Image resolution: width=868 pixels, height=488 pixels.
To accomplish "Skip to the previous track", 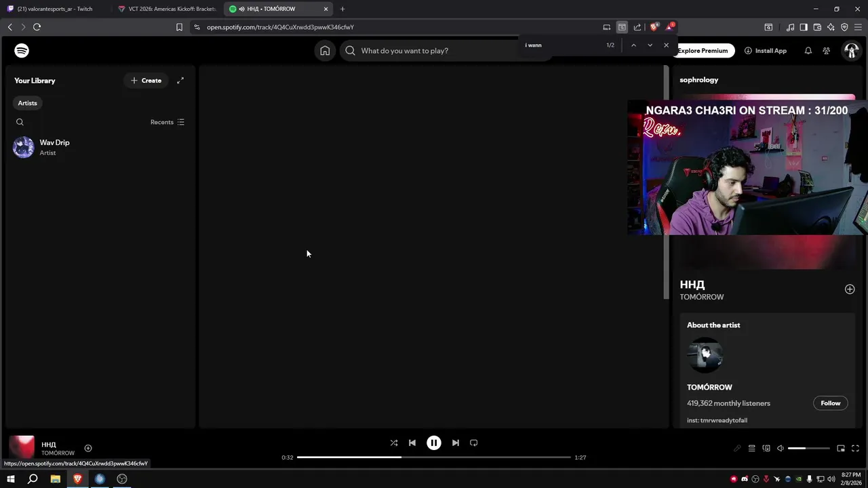I will pyautogui.click(x=412, y=443).
